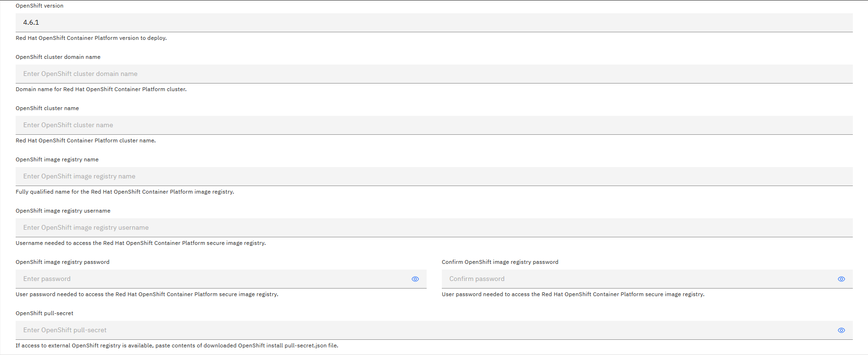Click helper text 'Red Hat OpenShift Container Platform version to deploy.'
This screenshot has width=868, height=355.
pos(91,38)
